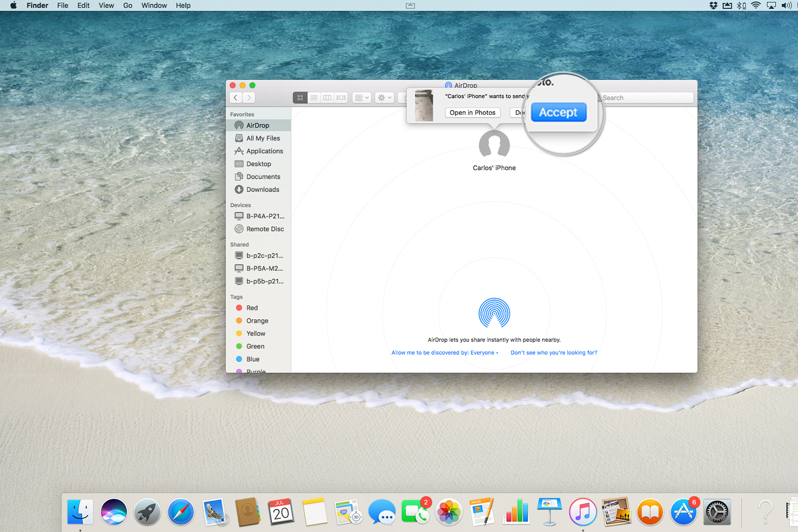Viewport: 798px width, 532px height.
Task: Launch Siri from the Dock
Action: [114, 512]
